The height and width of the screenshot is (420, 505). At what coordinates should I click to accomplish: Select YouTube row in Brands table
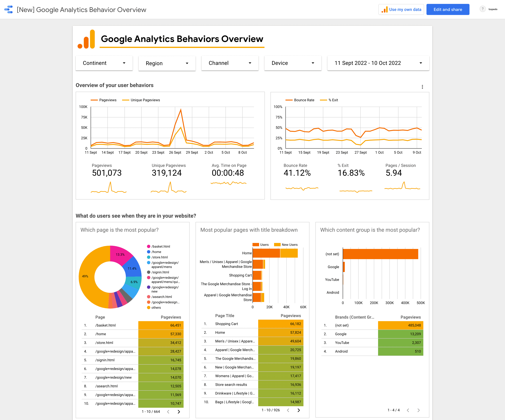372,343
